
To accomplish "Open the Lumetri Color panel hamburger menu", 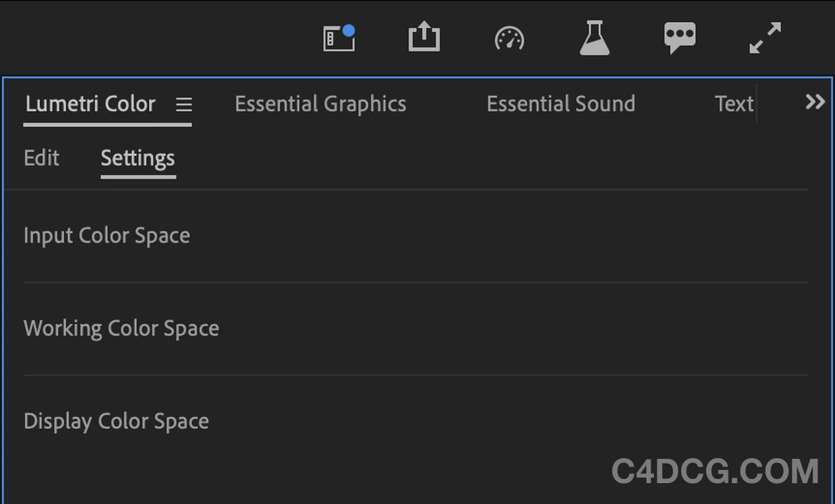I will (x=184, y=104).
